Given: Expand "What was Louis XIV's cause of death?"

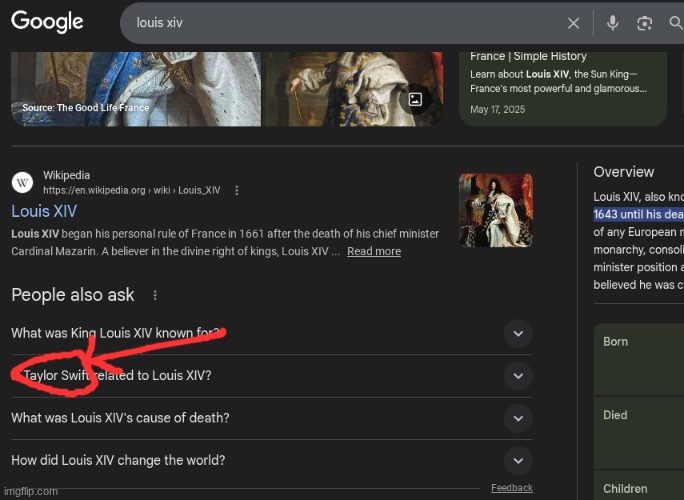Looking at the screenshot, I should tap(517, 418).
